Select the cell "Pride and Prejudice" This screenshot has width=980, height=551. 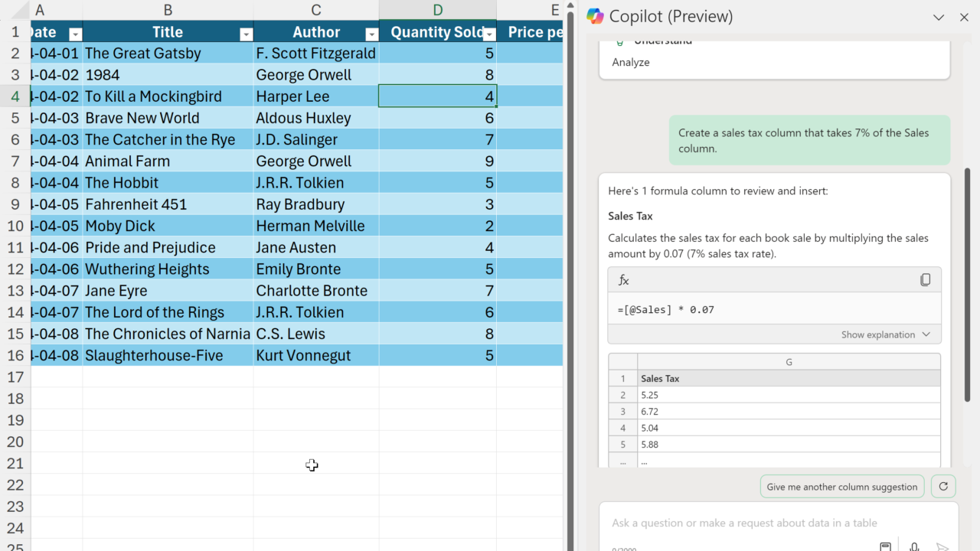pyautogui.click(x=168, y=248)
